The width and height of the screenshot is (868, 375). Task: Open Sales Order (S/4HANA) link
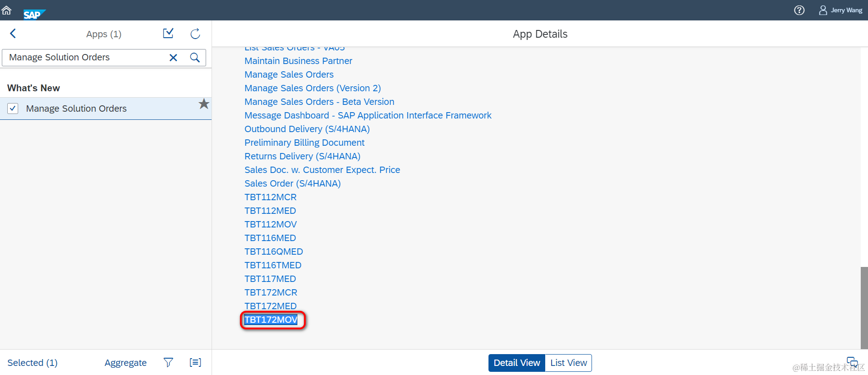pos(292,183)
